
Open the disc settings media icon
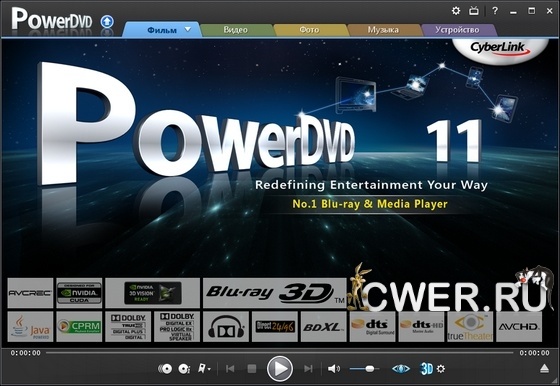(184, 369)
